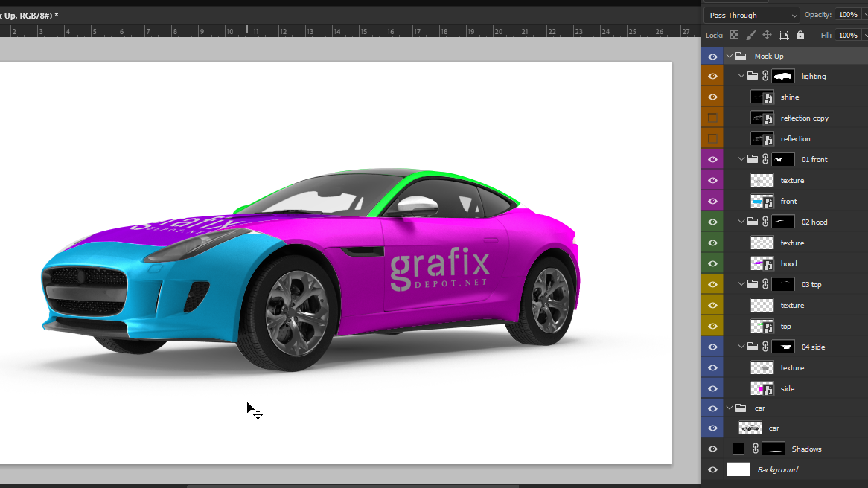Hide the shine layer

[712, 97]
